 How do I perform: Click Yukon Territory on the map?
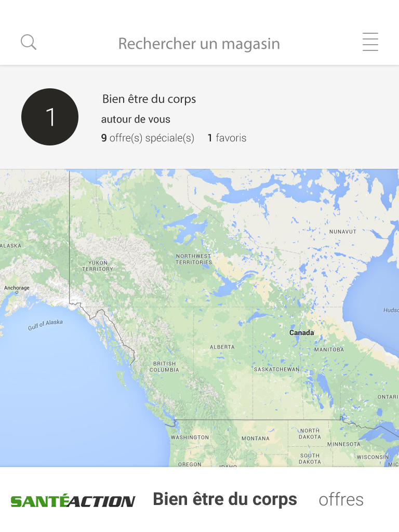[x=98, y=266]
